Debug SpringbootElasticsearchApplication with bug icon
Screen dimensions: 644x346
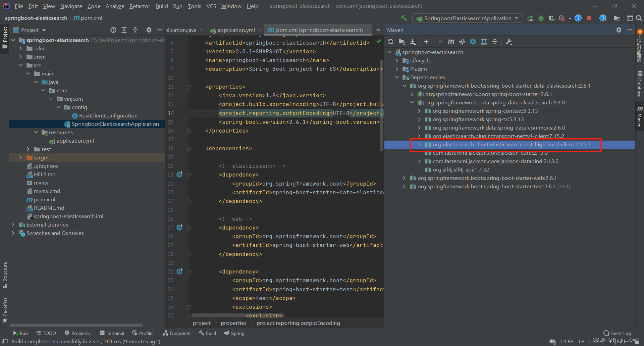[x=541, y=18]
